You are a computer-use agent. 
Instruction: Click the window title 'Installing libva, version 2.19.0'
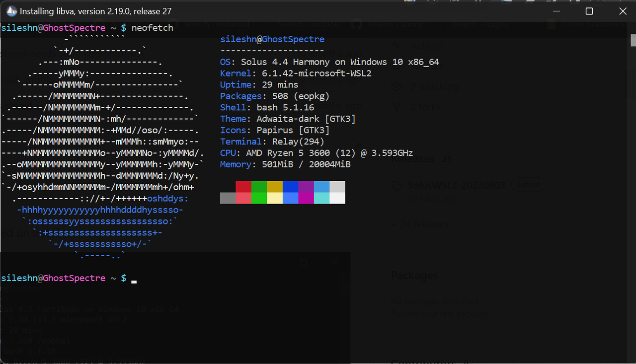[x=96, y=11]
